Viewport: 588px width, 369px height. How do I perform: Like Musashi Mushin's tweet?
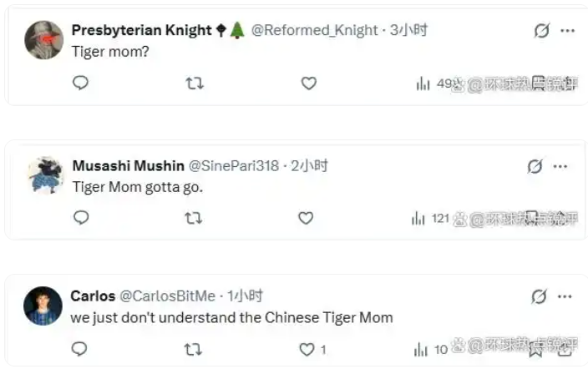(306, 218)
